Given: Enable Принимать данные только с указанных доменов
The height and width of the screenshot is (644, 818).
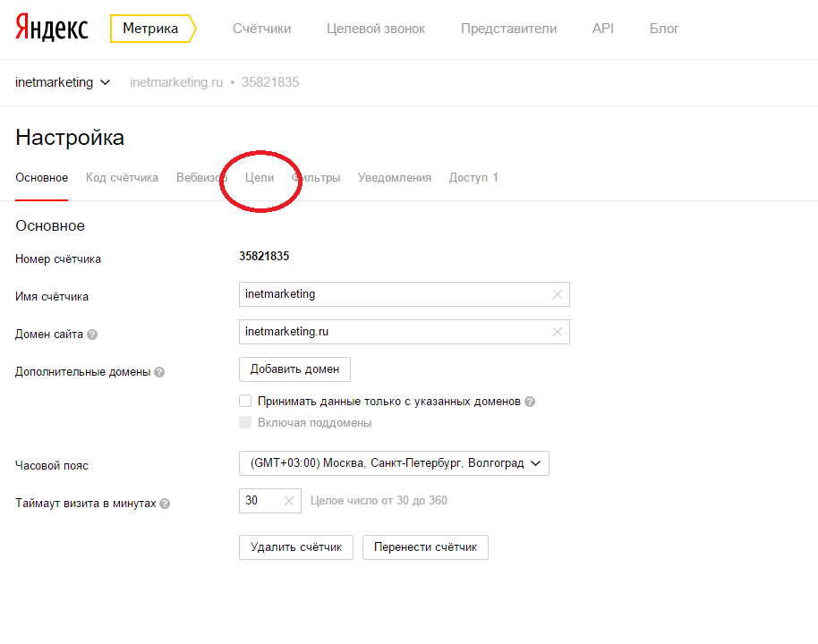Looking at the screenshot, I should (x=245, y=401).
